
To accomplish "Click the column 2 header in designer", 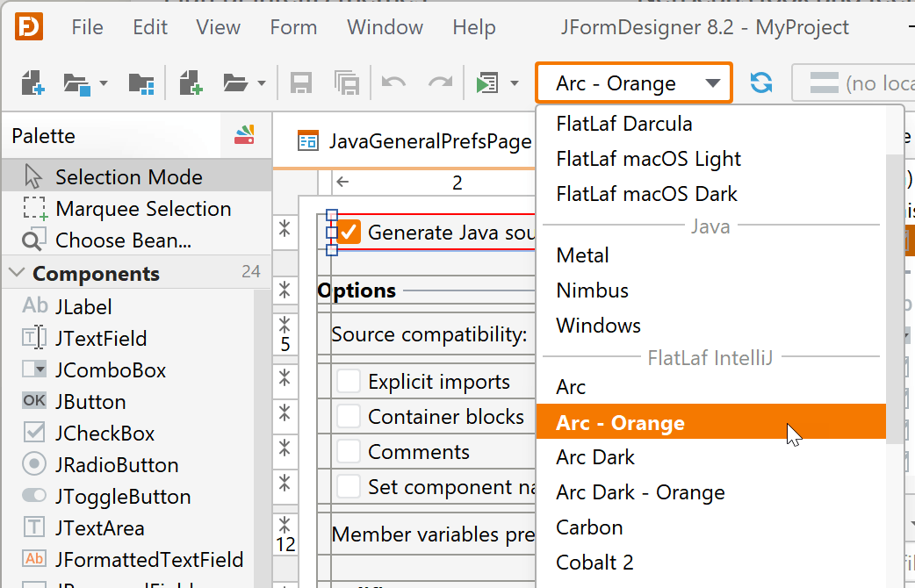I will (435, 183).
